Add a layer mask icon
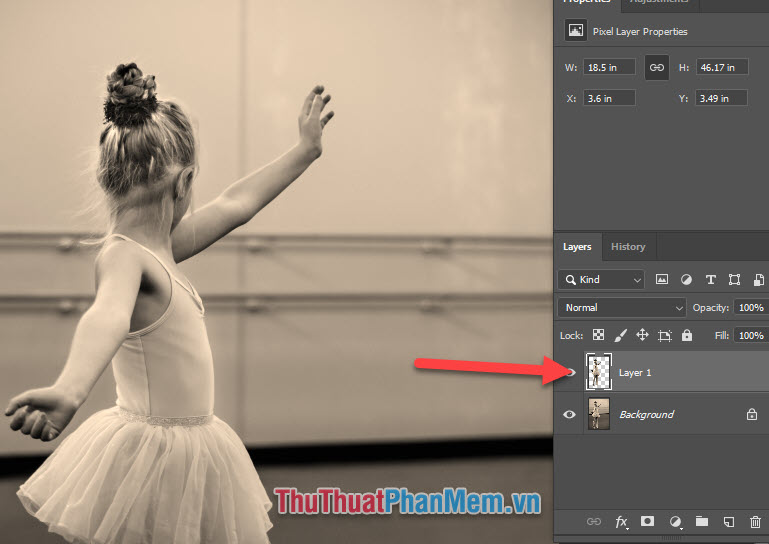 click(647, 521)
